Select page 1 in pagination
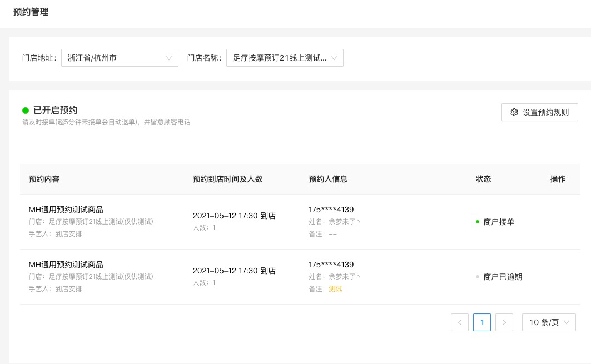The image size is (591, 364). [482, 322]
